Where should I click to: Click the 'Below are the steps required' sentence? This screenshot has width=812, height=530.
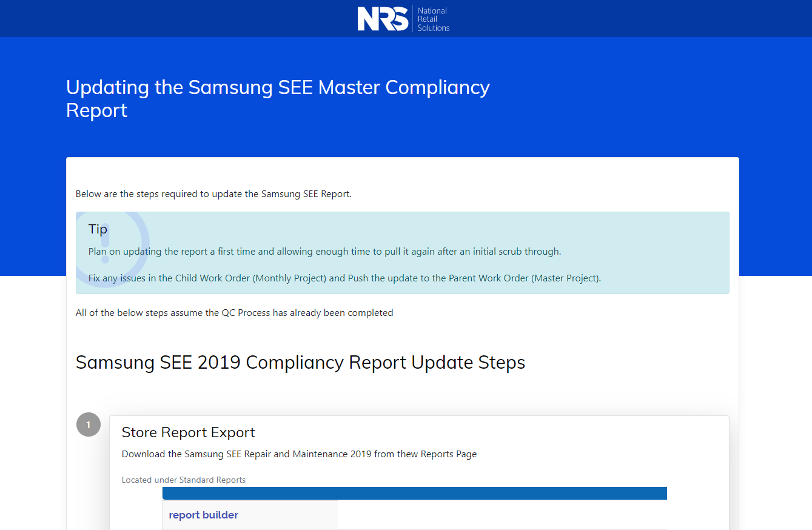pyautogui.click(x=213, y=194)
